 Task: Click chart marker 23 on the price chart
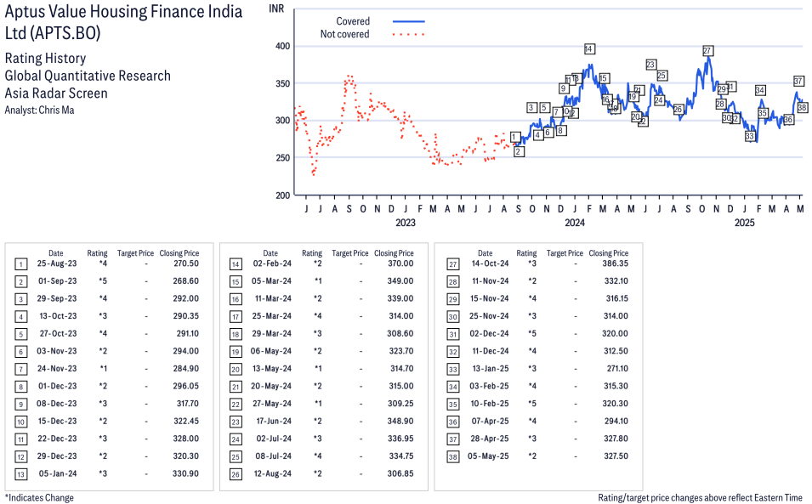pos(651,65)
